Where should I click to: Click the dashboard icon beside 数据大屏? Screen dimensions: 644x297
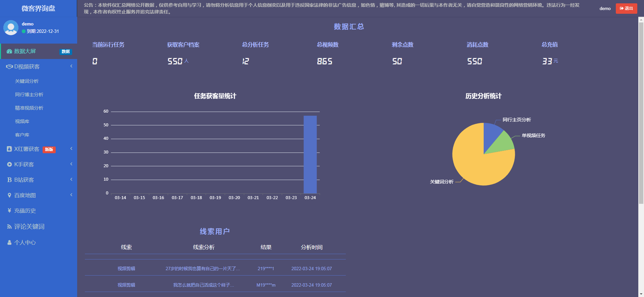(9, 51)
